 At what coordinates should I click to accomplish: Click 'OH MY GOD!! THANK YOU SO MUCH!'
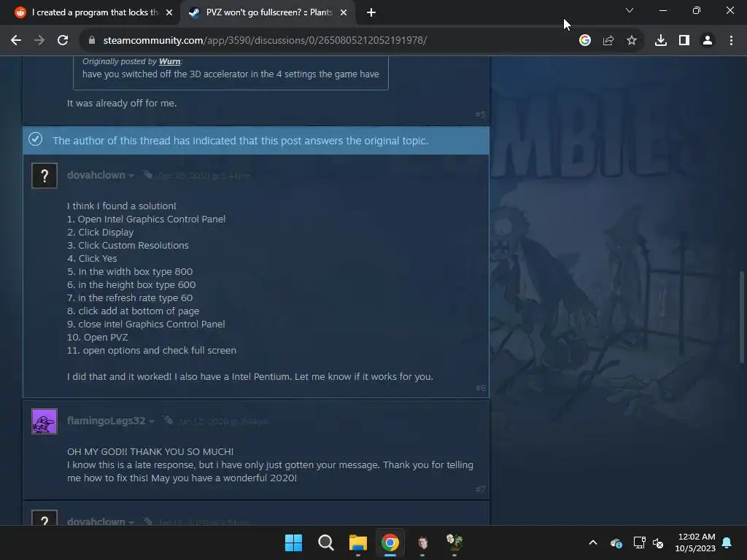coord(150,451)
